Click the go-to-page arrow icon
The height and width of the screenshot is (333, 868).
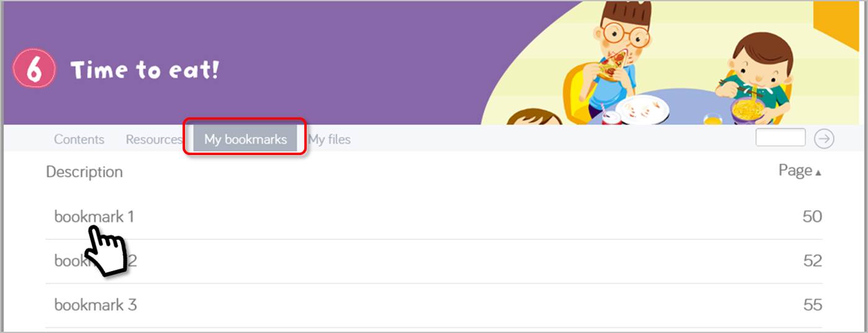pyautogui.click(x=824, y=139)
